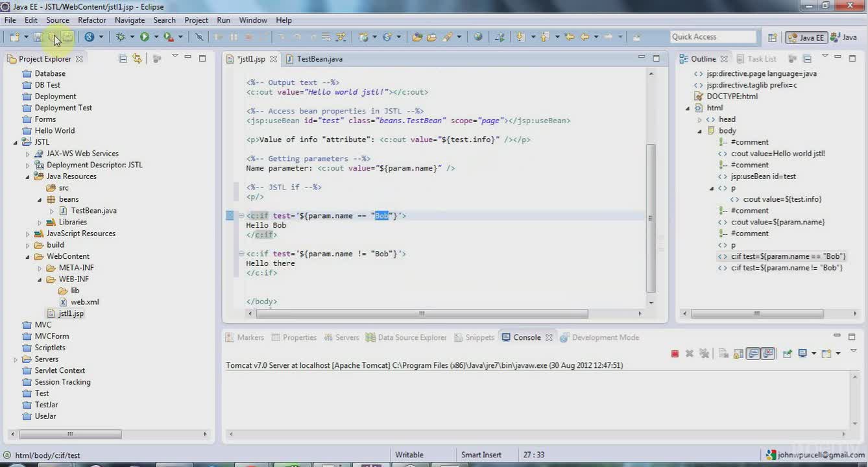Click the Print toolbar icon
Viewport: 868px width, 467px height.
pos(67,37)
